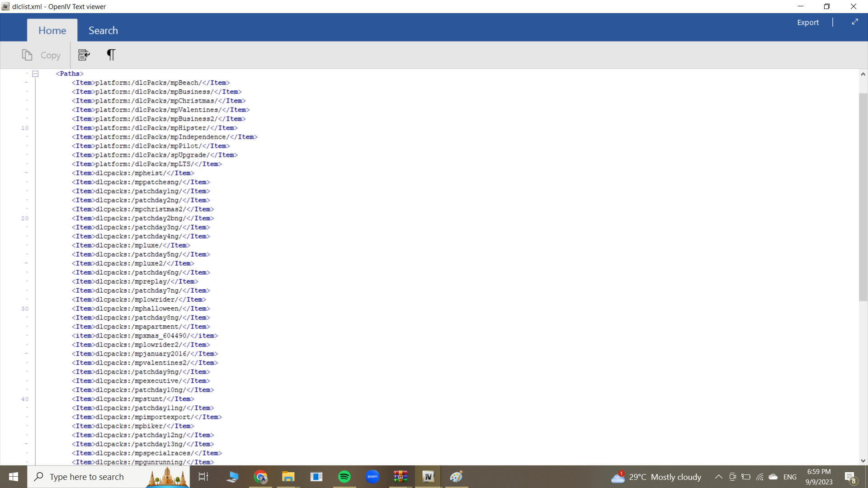
Task: Open Zoom from the taskbar
Action: 373,477
